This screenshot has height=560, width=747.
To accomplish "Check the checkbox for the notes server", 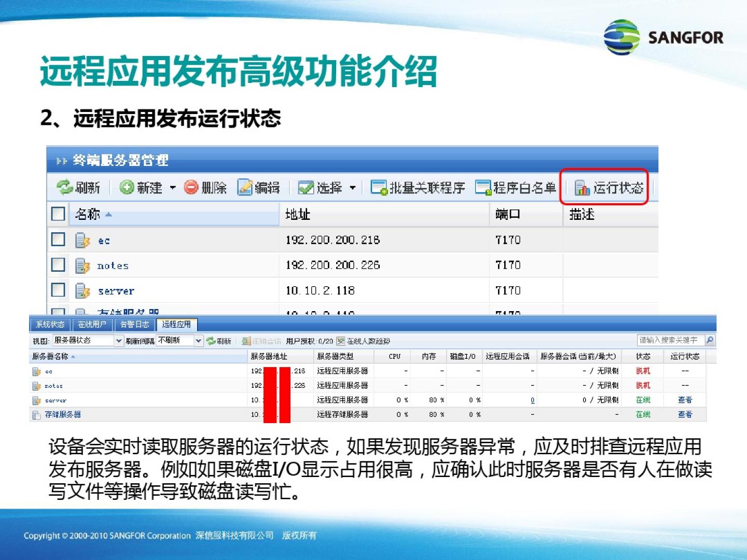I will pyautogui.click(x=58, y=265).
